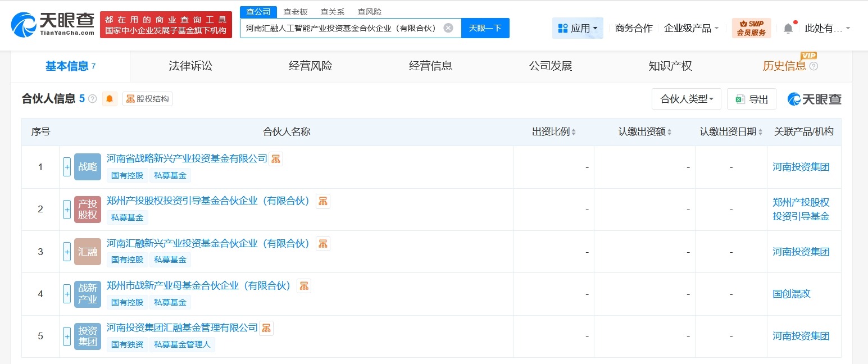868x364 pixels.
Task: Click equity chart icon after 郑州产投股权投资引导基金合伙企业
Action: pos(323,201)
